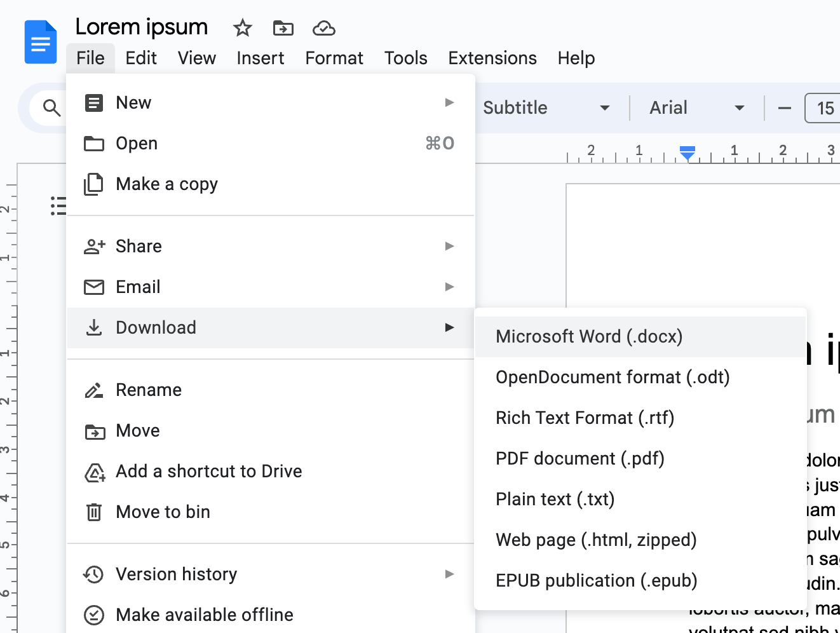Download as Microsoft Word (.docx)
The image size is (840, 633).
click(640, 337)
